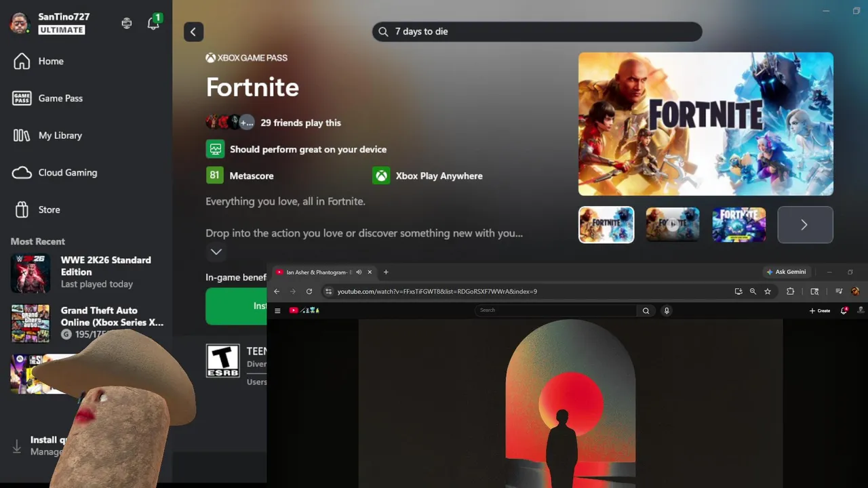
Task: Click the Ask Gemini button
Action: point(787,272)
